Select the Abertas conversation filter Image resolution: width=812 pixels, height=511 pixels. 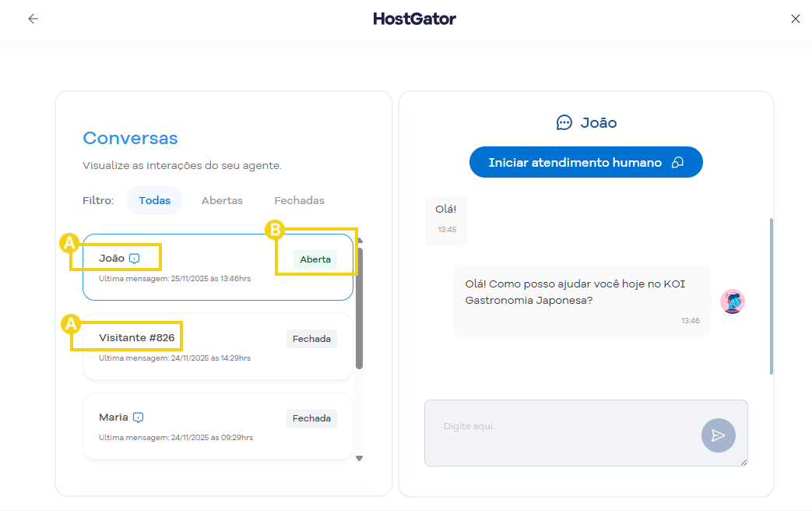222,200
